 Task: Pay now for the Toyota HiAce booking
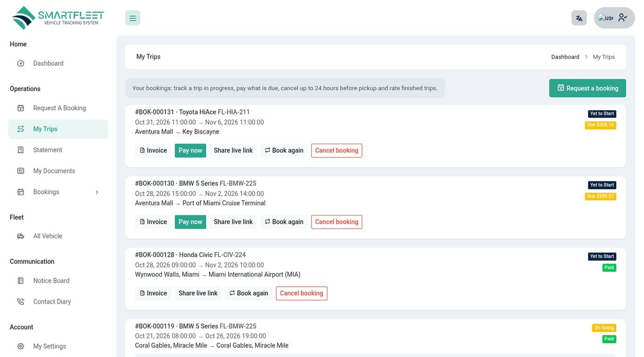[x=190, y=151]
